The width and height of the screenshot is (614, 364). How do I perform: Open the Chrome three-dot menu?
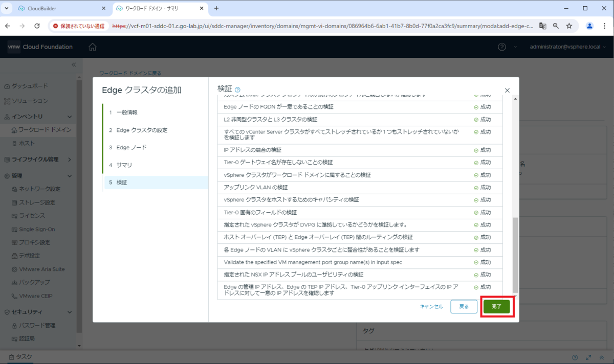[x=604, y=26]
